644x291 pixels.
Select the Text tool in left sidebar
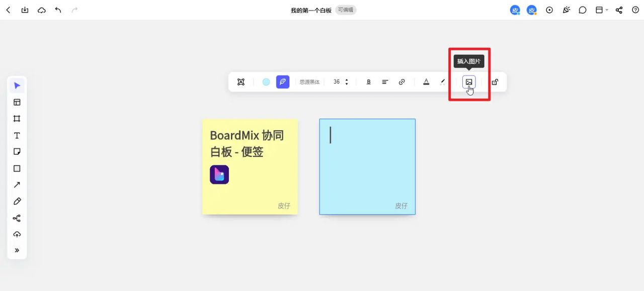17,135
